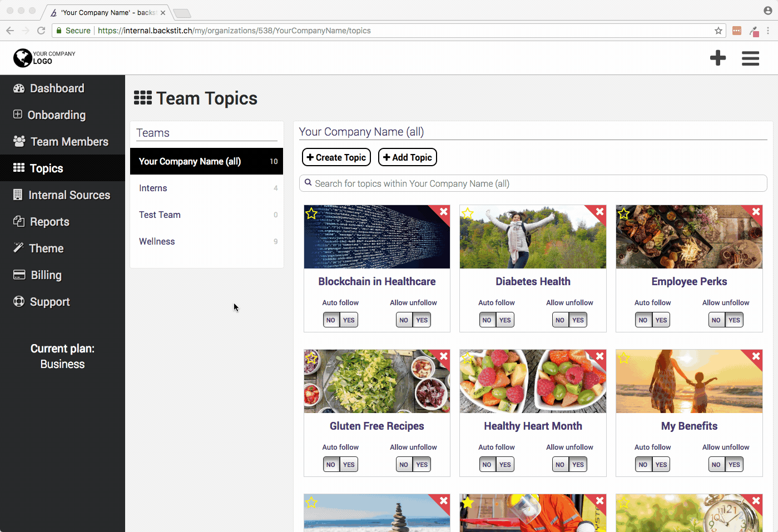The image size is (778, 532).
Task: Select the Wellness team
Action: click(x=206, y=241)
